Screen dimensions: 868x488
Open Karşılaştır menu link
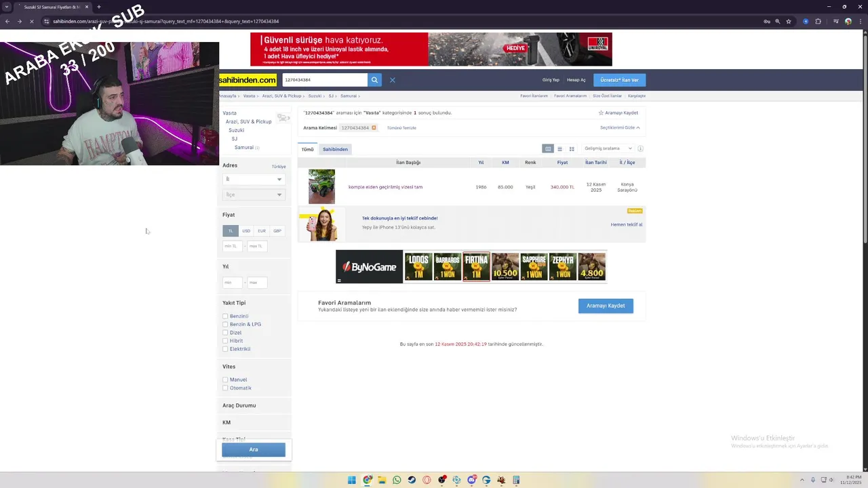pyautogui.click(x=637, y=96)
